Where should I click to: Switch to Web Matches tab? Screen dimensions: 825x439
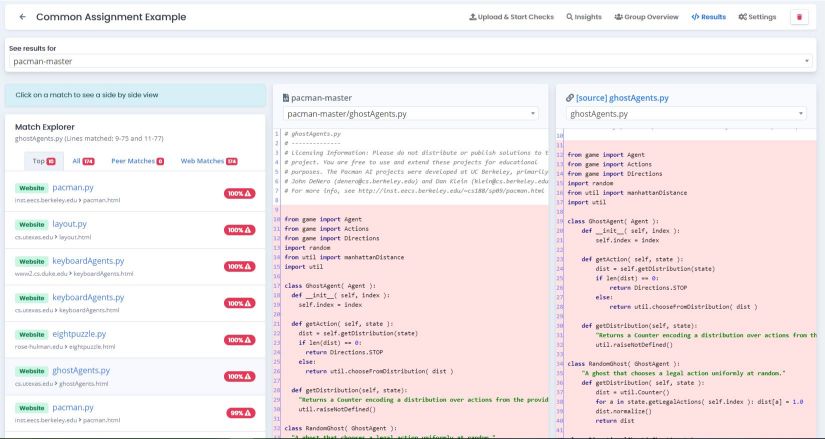coord(209,161)
